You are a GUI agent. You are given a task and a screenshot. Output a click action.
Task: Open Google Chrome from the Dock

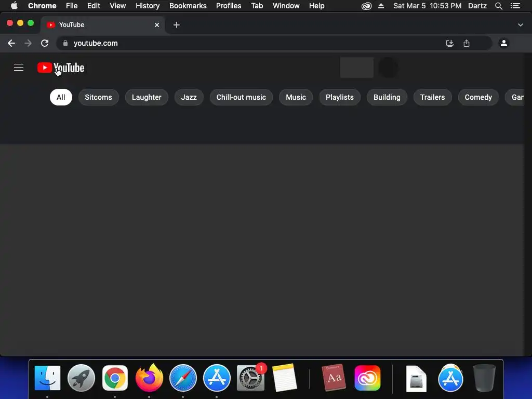115,378
